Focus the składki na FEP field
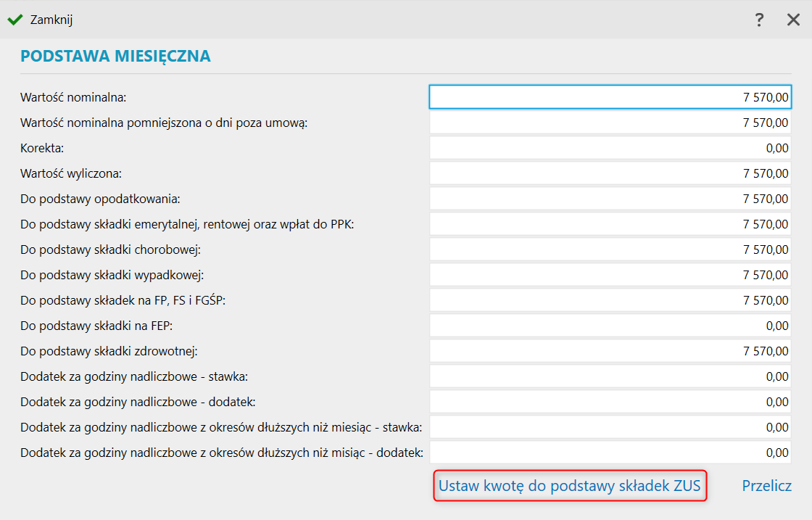The width and height of the screenshot is (812, 520). coord(610,326)
